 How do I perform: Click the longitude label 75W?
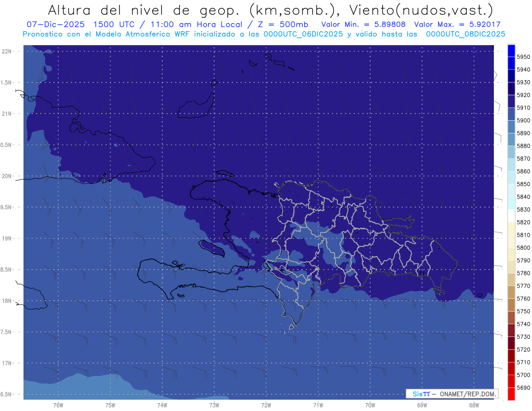click(x=110, y=405)
